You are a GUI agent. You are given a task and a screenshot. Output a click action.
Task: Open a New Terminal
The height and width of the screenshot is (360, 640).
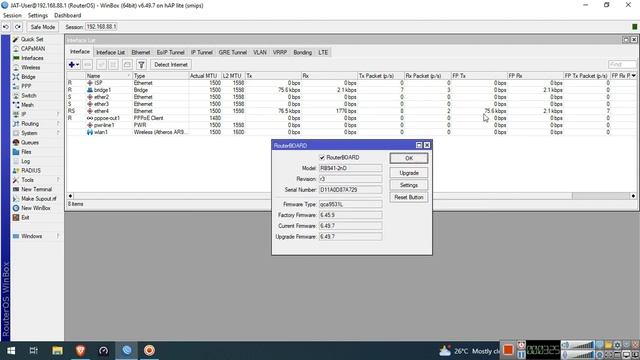coord(36,189)
